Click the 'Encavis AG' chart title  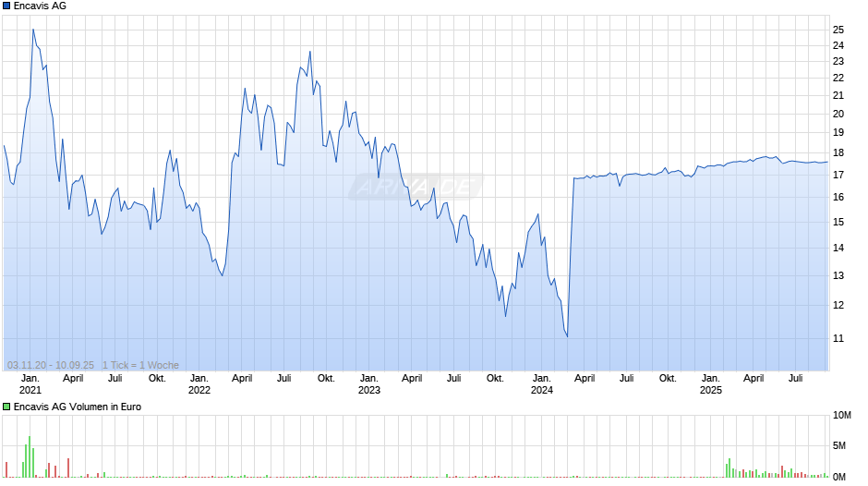[40, 6]
